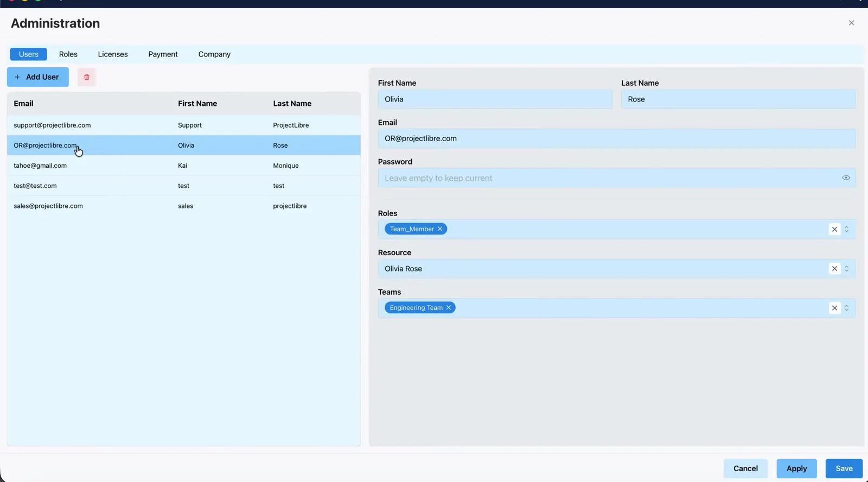
Task: Sort by the Email column header
Action: pyautogui.click(x=23, y=104)
